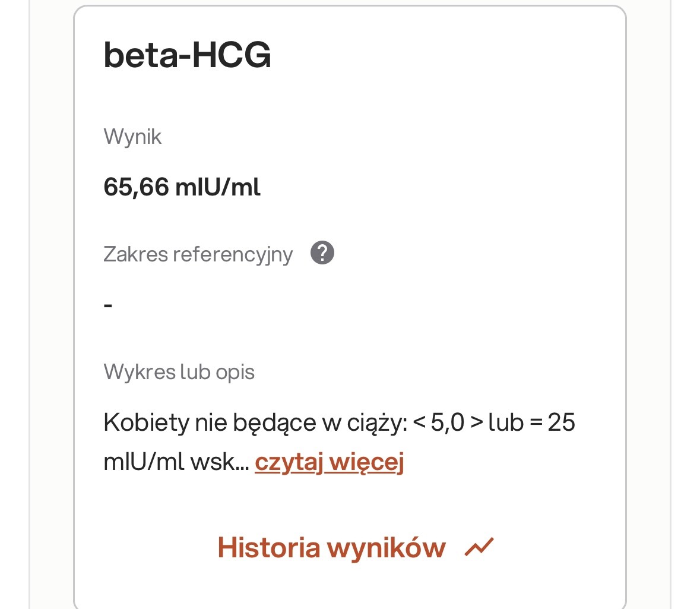The height and width of the screenshot is (609, 700).
Task: Click the "mIU/ml" unit beside 65,66
Action: [217, 187]
